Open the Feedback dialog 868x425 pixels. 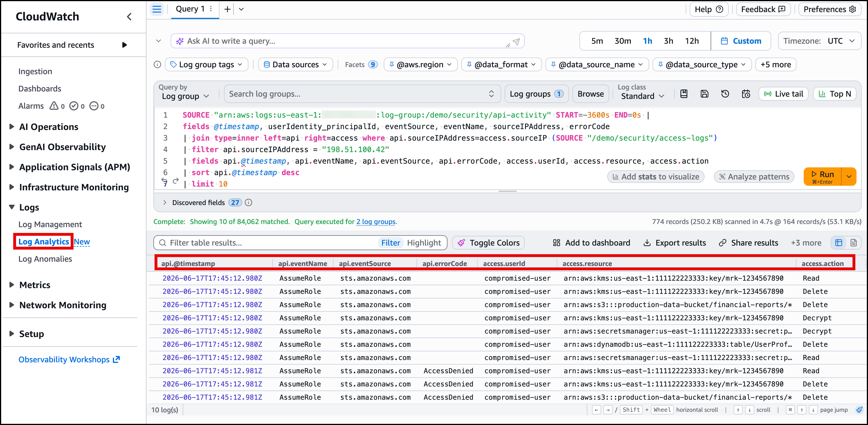pos(763,9)
